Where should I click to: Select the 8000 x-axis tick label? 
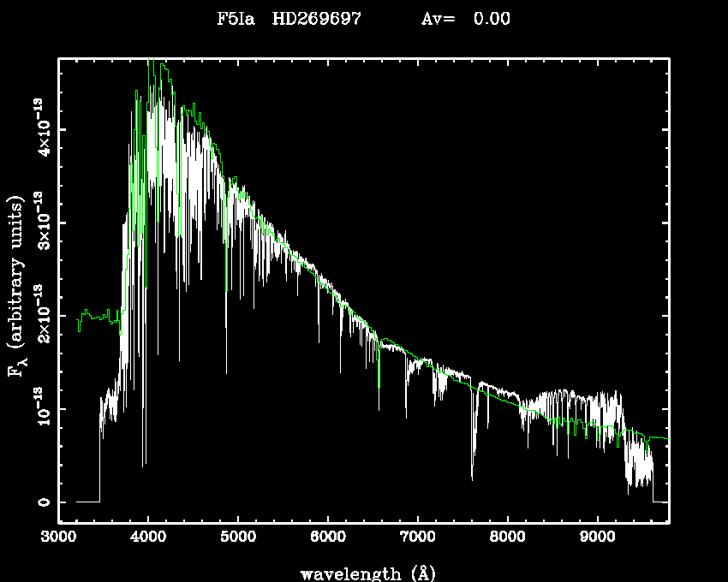[507, 537]
